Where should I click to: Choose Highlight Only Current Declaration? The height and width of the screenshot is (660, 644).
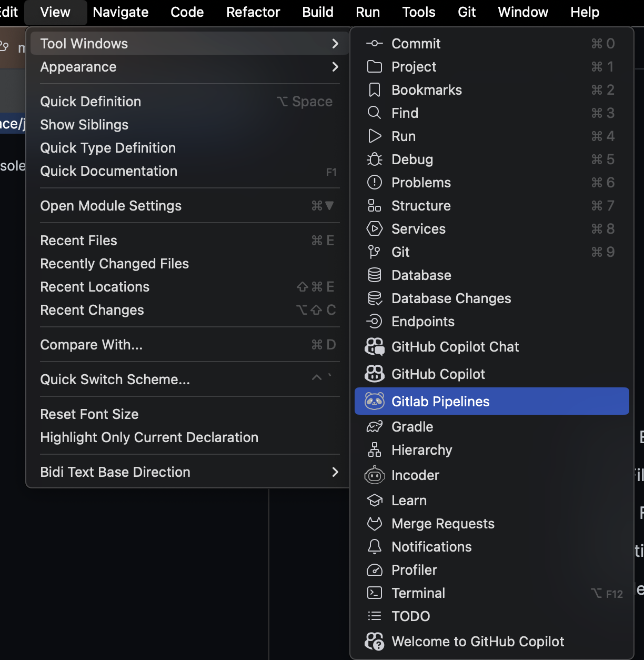pos(149,437)
